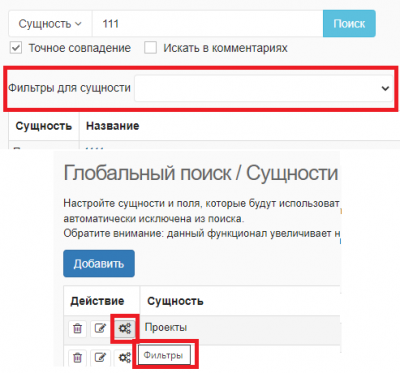Click the edit icon in second row
This screenshot has height=373, width=400.
pyautogui.click(x=100, y=358)
